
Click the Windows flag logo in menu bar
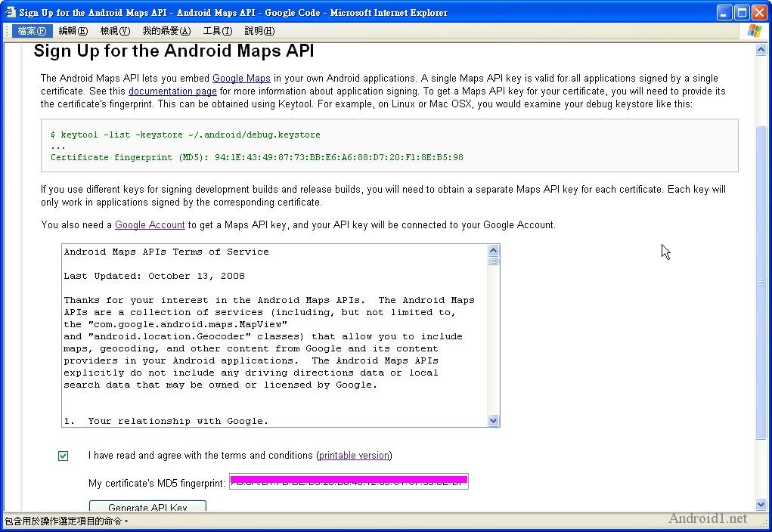point(754,31)
